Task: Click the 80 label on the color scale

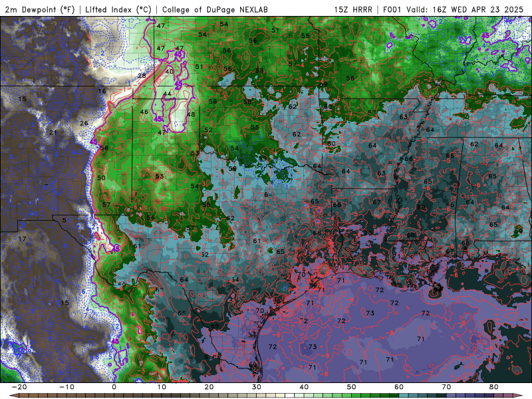Action: tap(494, 387)
